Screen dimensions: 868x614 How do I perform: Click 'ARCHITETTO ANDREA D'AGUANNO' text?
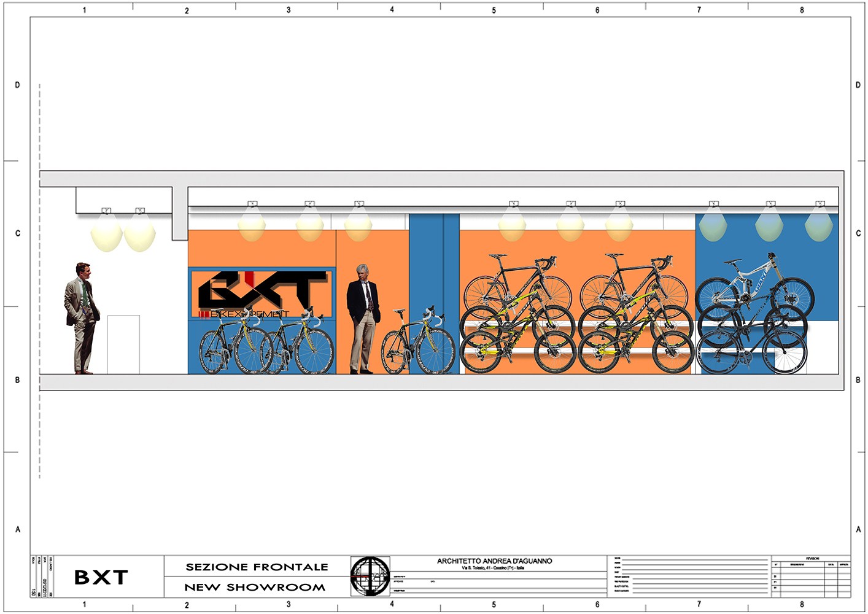click(494, 561)
